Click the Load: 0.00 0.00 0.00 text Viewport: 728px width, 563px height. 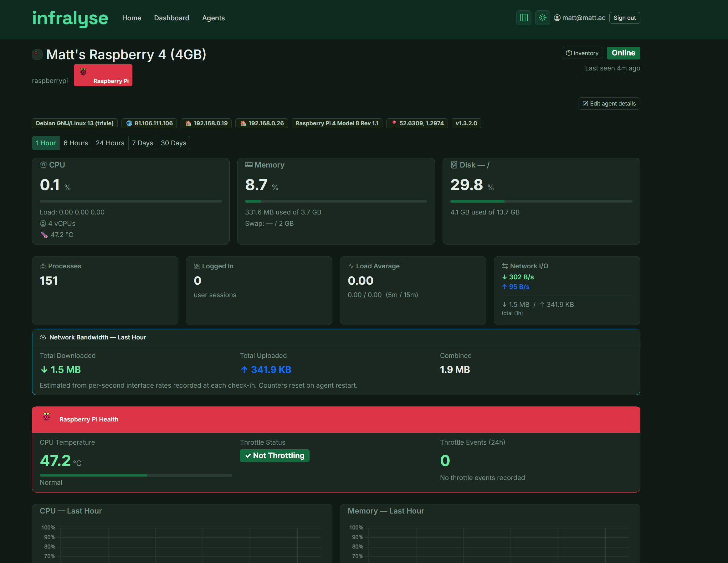72,212
